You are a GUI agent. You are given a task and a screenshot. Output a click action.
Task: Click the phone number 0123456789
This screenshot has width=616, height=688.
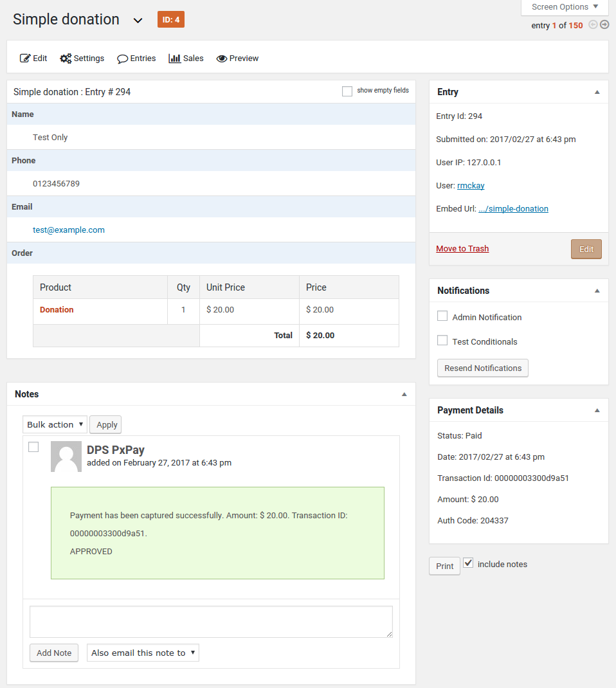(56, 184)
